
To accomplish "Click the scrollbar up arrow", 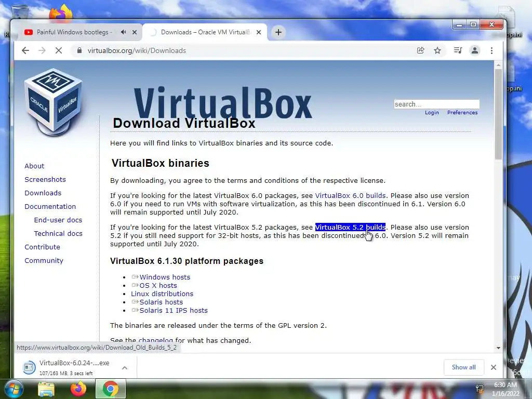I will tap(498, 65).
